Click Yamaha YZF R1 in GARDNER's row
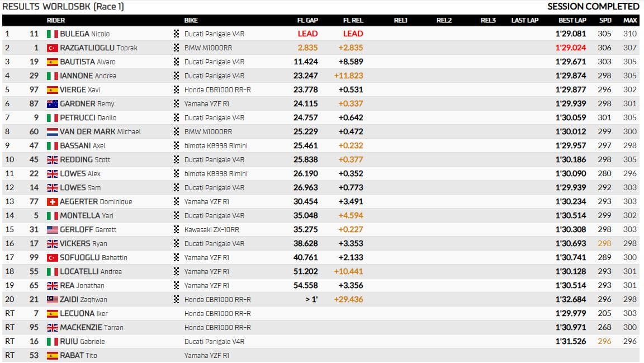This screenshot has width=644, height=363. (207, 103)
